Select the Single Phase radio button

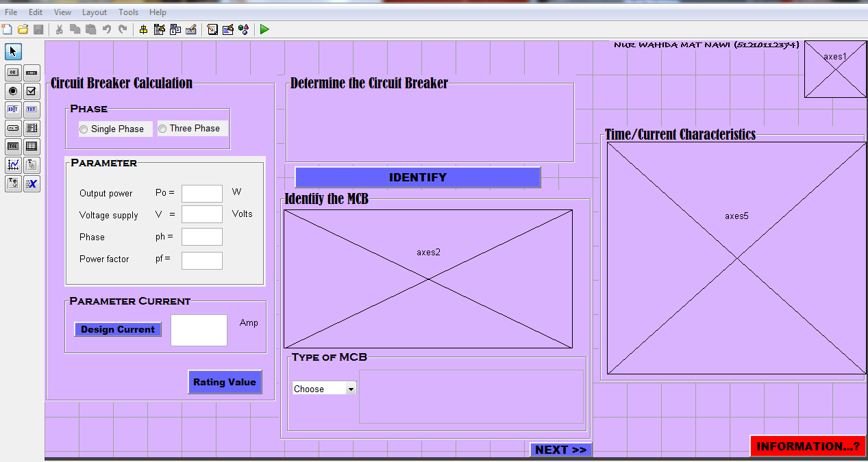[84, 129]
